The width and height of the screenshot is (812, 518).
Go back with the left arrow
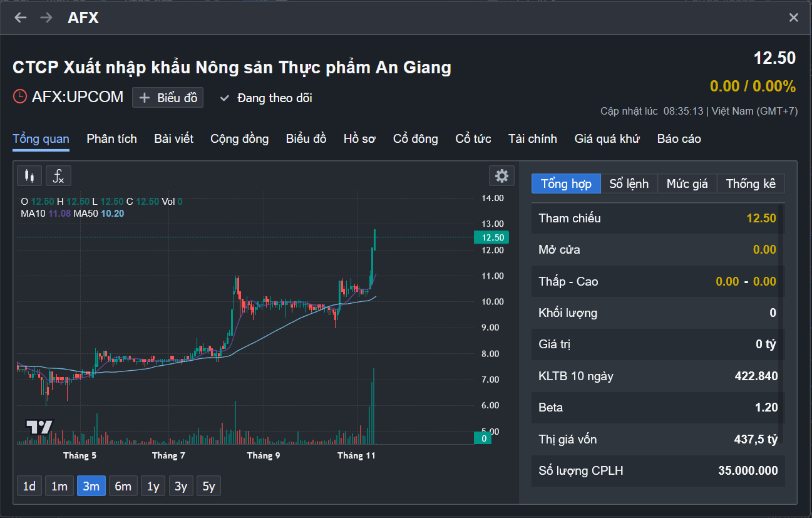(21, 18)
